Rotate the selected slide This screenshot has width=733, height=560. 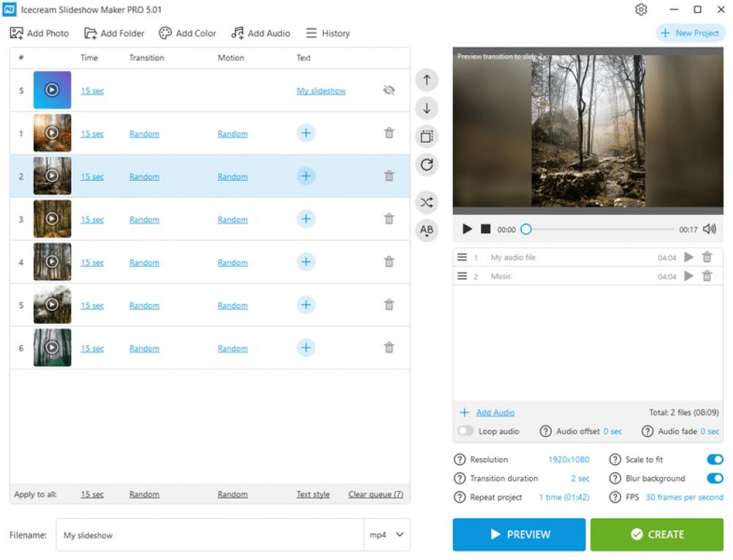(426, 164)
